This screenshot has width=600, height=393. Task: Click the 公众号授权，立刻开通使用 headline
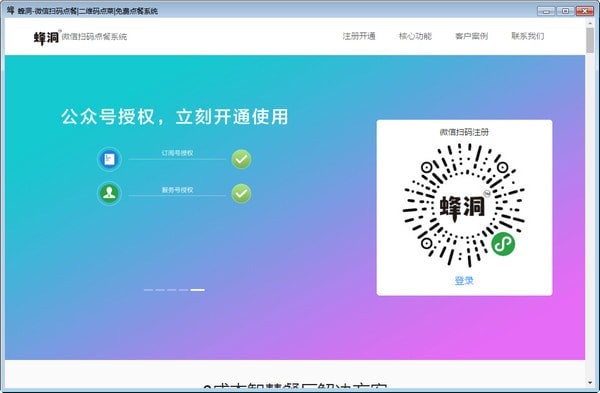174,117
